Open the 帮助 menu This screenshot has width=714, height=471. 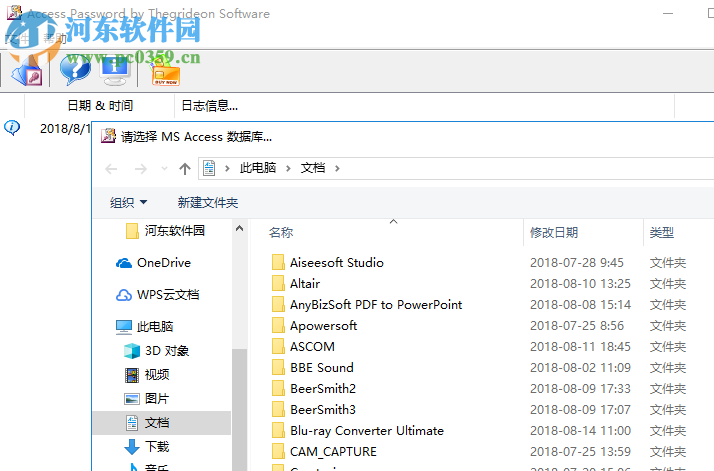click(55, 38)
